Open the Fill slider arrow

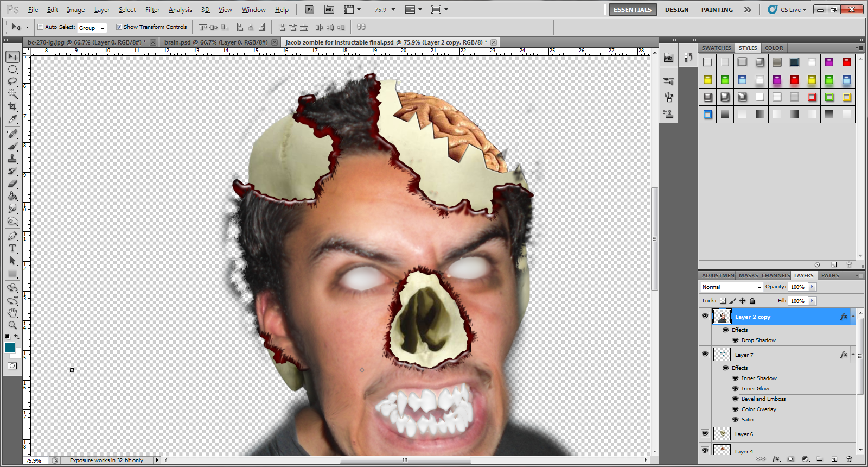point(812,301)
